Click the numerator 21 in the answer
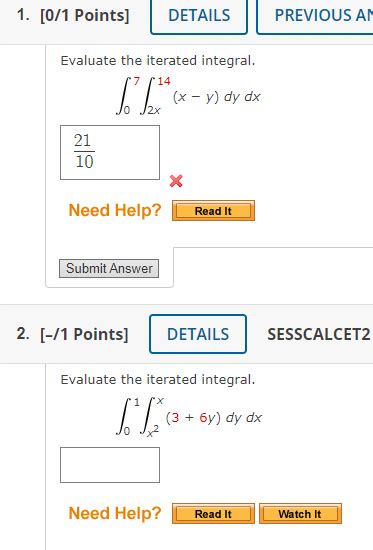The width and height of the screenshot is (373, 550). click(83, 141)
